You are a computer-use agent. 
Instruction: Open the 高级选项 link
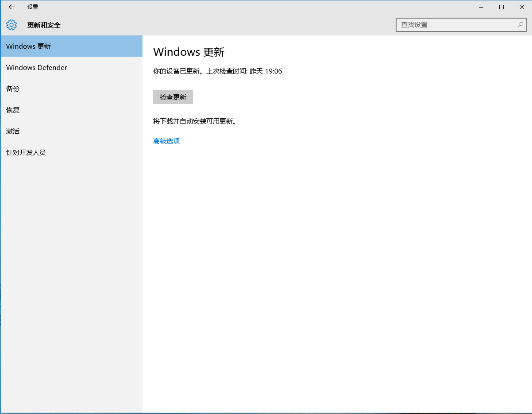coord(166,141)
